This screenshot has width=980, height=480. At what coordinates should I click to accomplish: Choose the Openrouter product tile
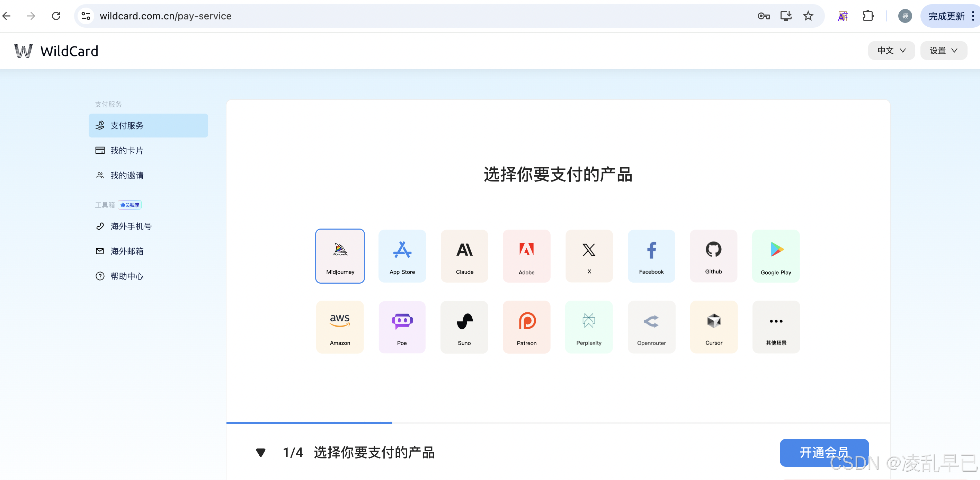click(651, 327)
